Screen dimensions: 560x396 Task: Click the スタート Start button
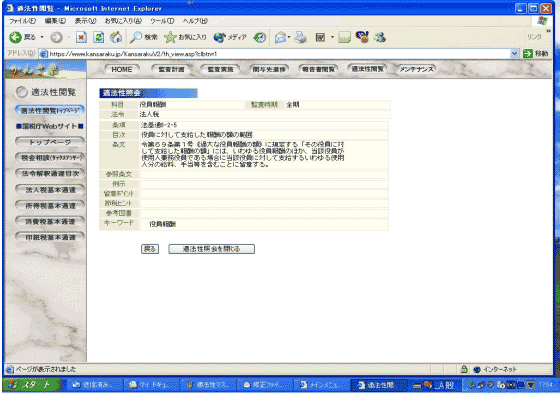[32, 385]
